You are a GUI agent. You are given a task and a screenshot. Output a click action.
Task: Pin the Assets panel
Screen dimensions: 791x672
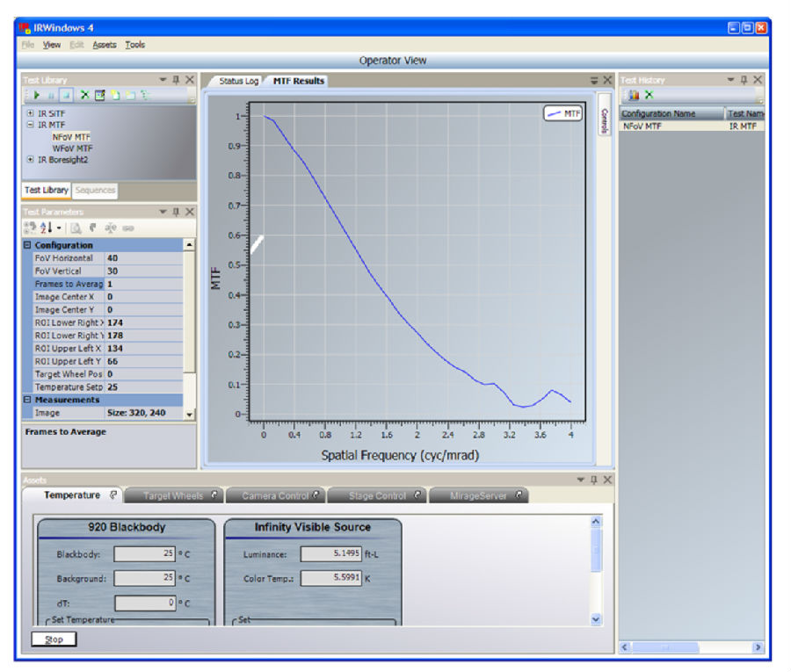click(x=594, y=480)
